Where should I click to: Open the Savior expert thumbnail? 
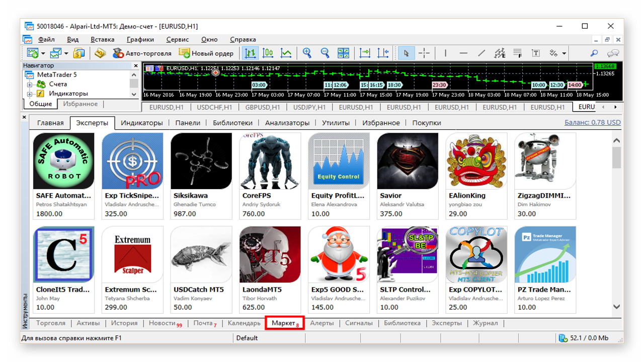(x=408, y=161)
